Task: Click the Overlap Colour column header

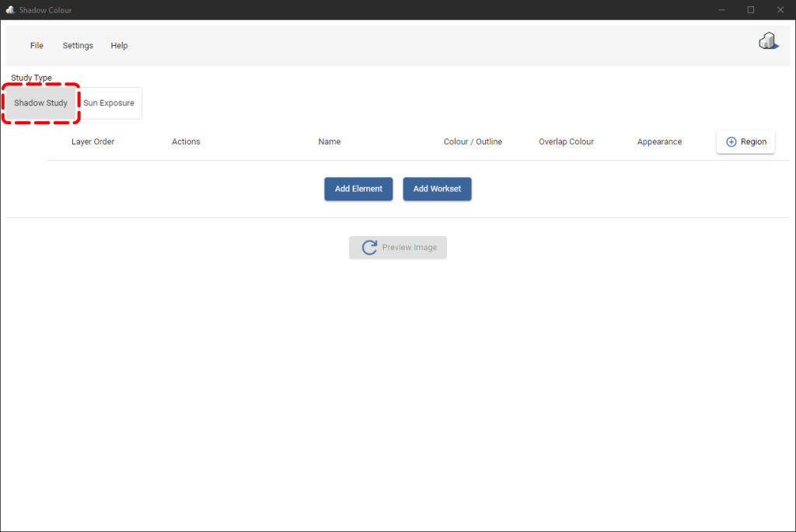Action: [x=566, y=141]
